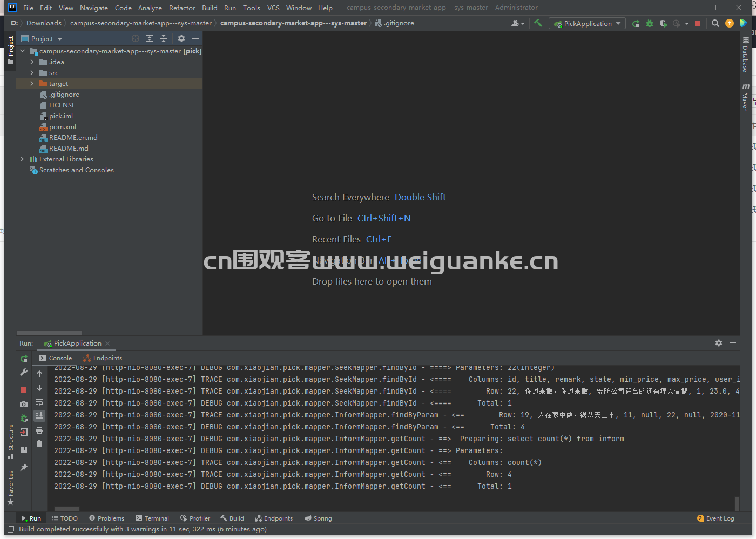Clear console output with trash icon
756x539 pixels.
(x=39, y=444)
